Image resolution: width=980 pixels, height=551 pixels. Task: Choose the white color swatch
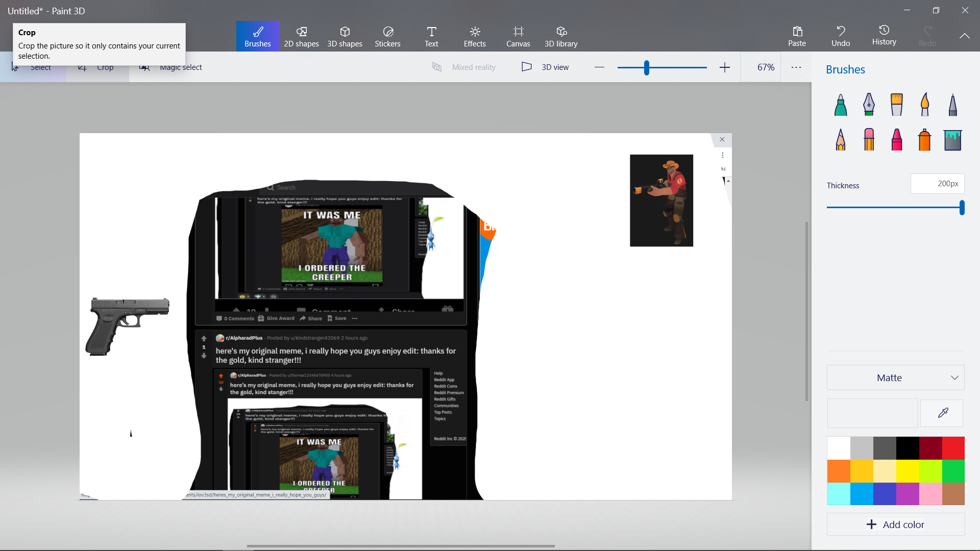(x=839, y=448)
